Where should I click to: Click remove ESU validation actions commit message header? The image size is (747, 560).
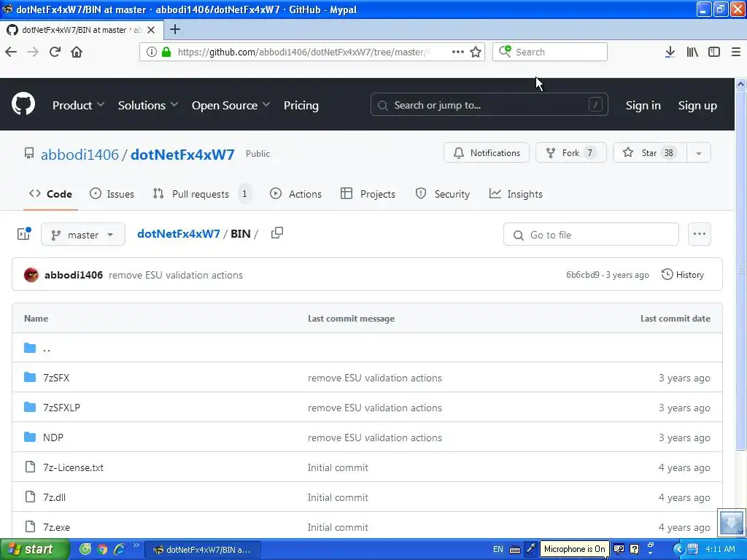175,275
